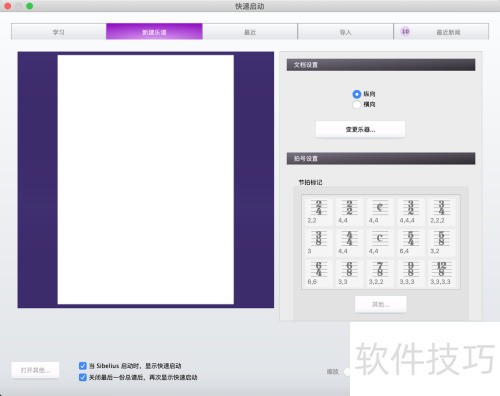Switch to the Learn tab
This screenshot has height=396, width=500.
point(59,32)
